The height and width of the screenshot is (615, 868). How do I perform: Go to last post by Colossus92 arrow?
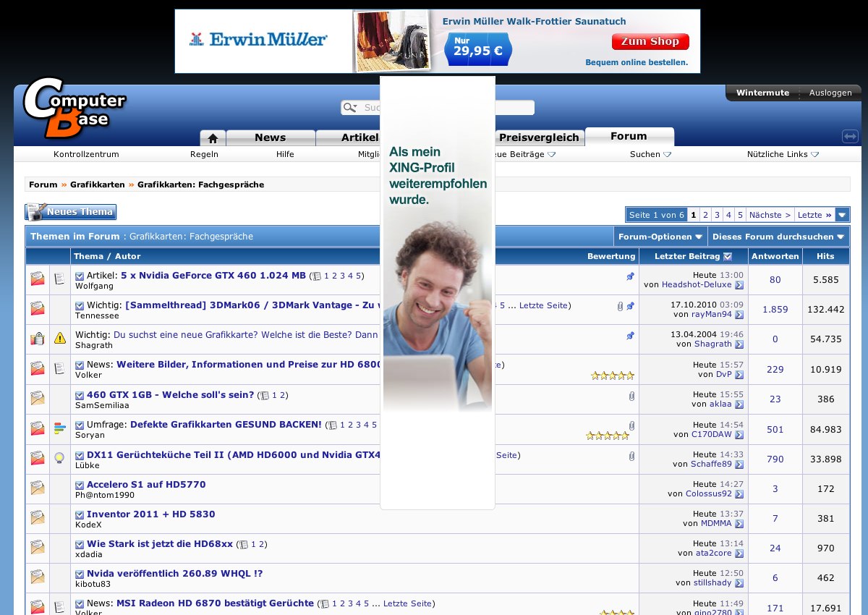tap(739, 494)
